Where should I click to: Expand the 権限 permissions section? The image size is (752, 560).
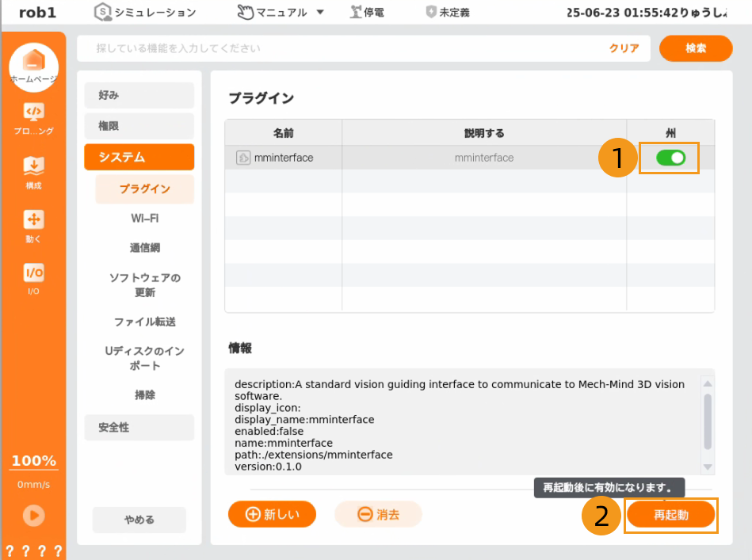click(x=139, y=126)
